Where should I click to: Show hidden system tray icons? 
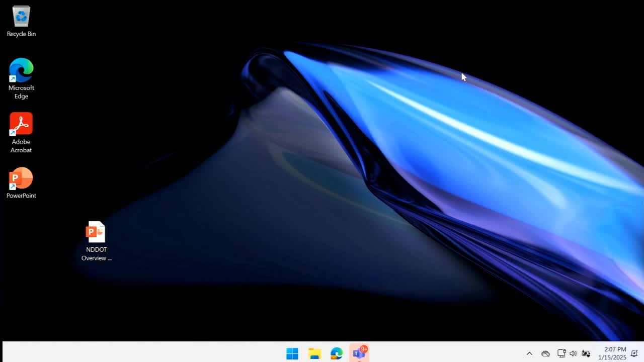pos(529,353)
